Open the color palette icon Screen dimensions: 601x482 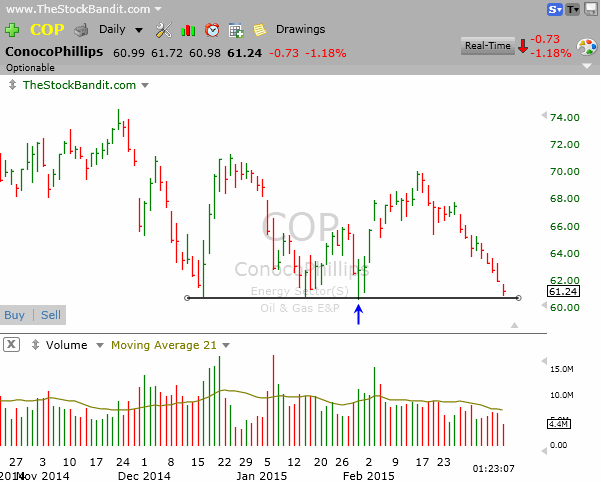coord(587,48)
